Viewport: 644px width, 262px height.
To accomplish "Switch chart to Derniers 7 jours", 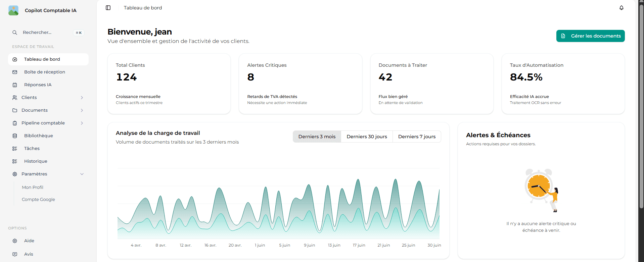I will tap(417, 137).
